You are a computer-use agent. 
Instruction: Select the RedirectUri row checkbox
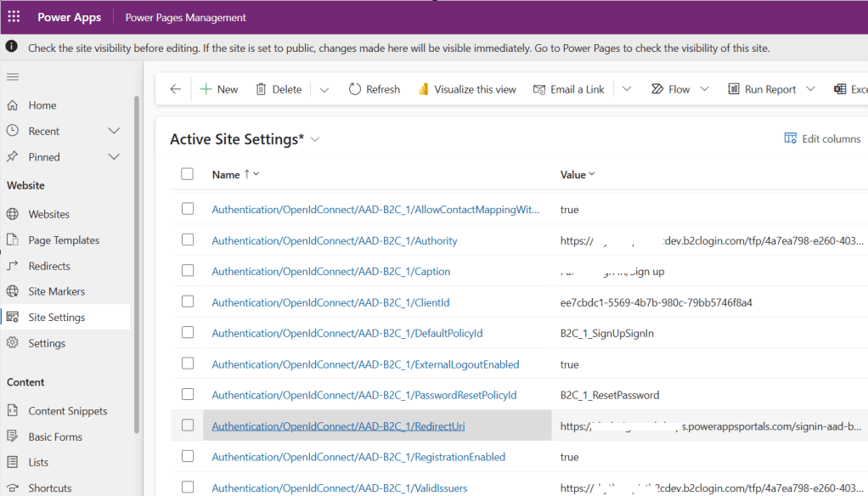click(x=188, y=426)
